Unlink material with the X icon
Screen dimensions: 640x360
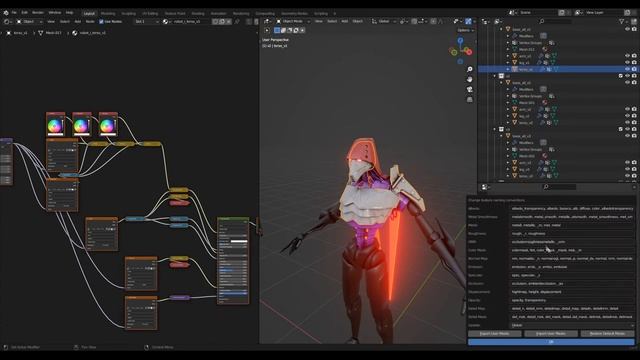coord(229,21)
